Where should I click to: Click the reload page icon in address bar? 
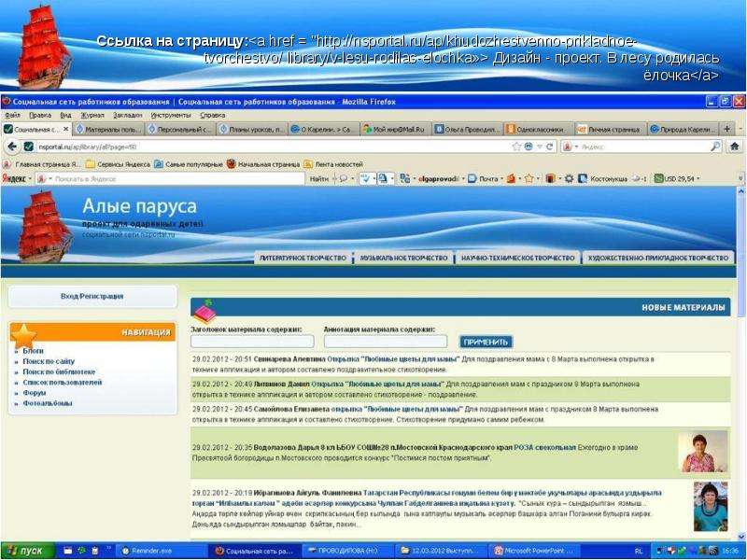pyautogui.click(x=549, y=147)
